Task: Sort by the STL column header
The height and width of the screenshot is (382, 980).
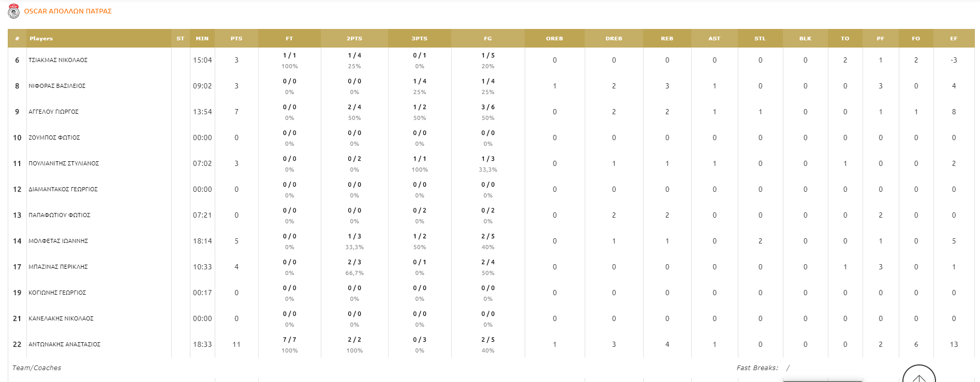Action: pos(760,39)
